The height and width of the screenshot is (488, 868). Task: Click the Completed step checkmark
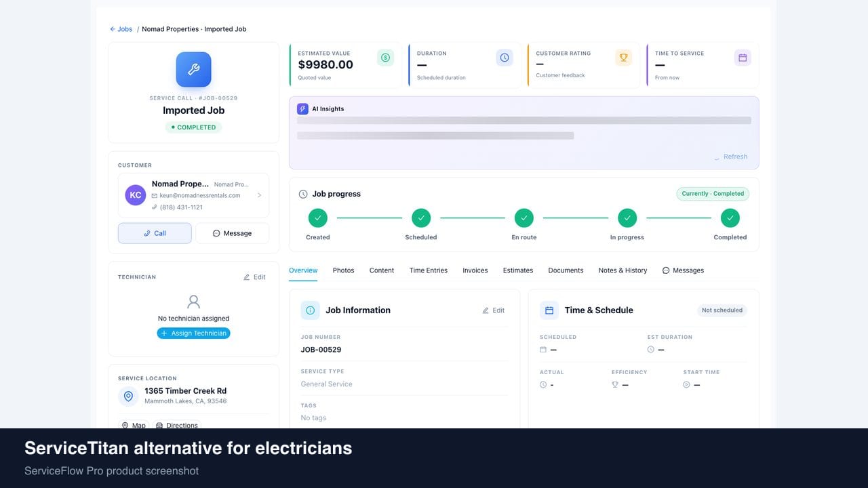point(730,218)
